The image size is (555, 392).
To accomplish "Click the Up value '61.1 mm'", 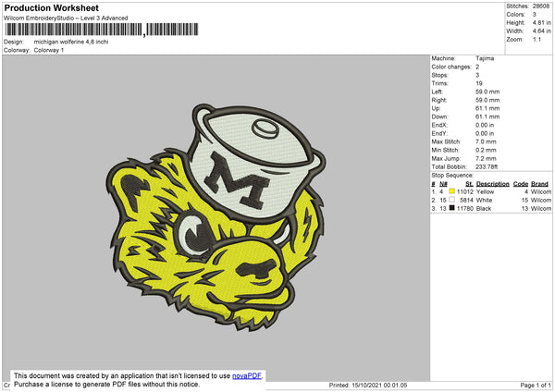I will point(487,108).
